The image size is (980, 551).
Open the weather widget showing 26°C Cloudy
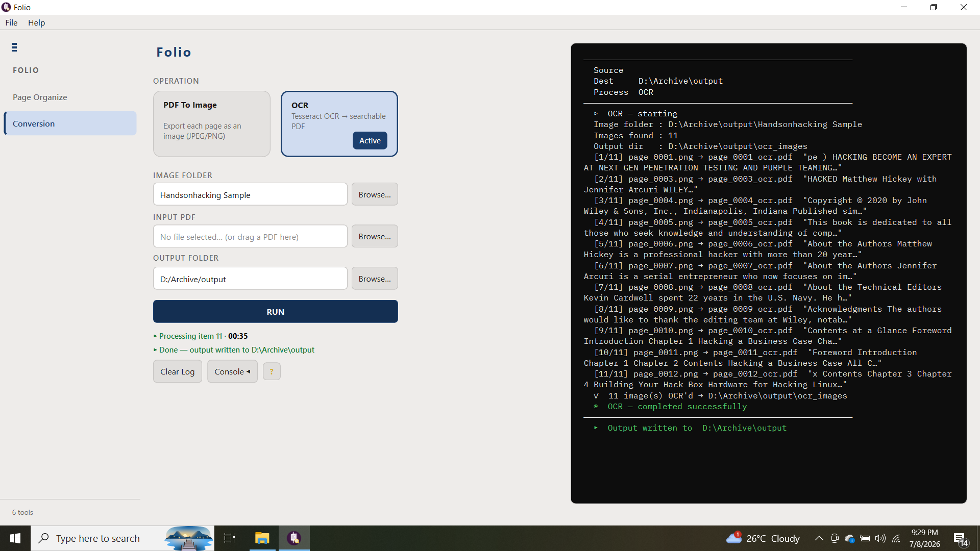(763, 538)
